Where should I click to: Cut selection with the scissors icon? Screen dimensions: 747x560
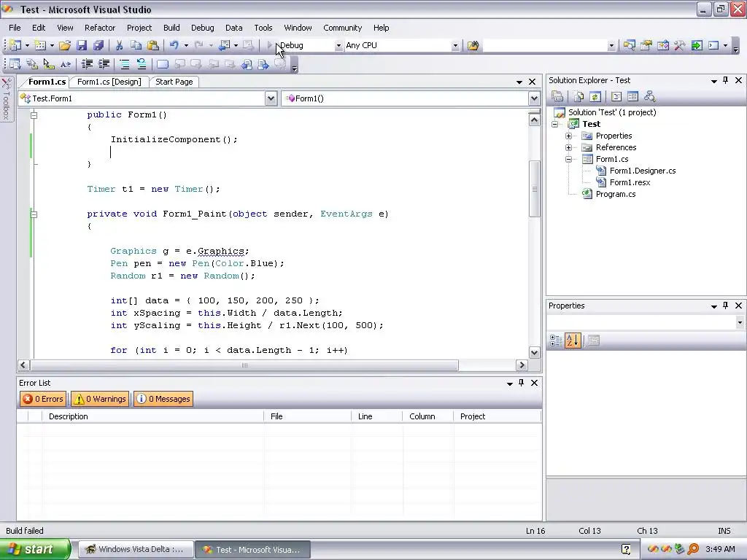[119, 45]
